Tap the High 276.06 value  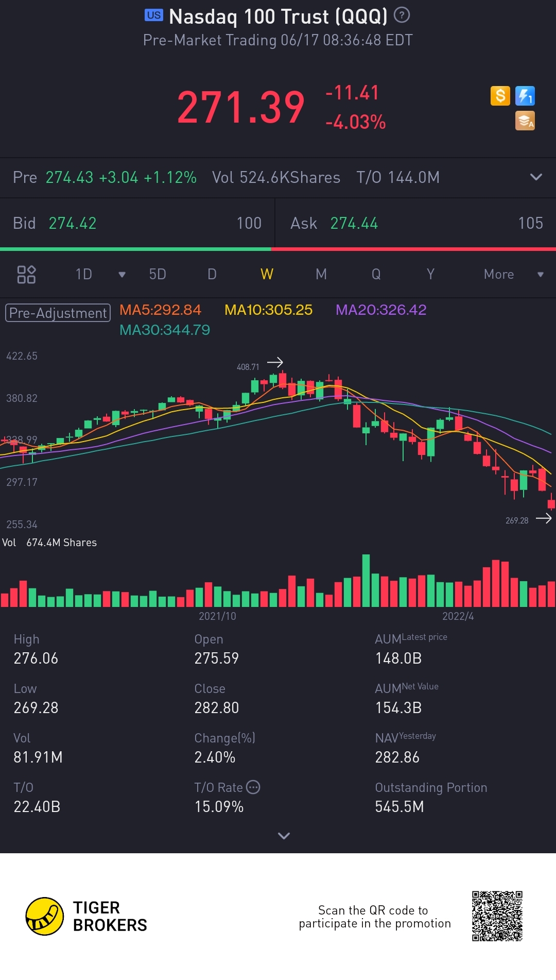click(36, 658)
